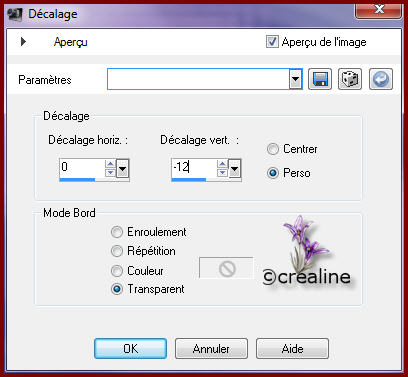The image size is (408, 377).
Task: Expand the Aperçu preview triangle
Action: point(23,42)
